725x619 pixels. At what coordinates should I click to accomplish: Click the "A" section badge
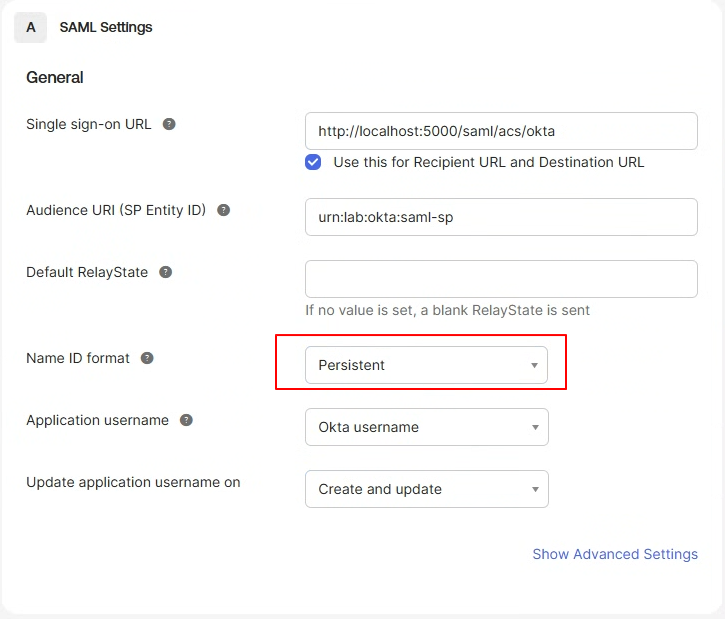(31, 27)
